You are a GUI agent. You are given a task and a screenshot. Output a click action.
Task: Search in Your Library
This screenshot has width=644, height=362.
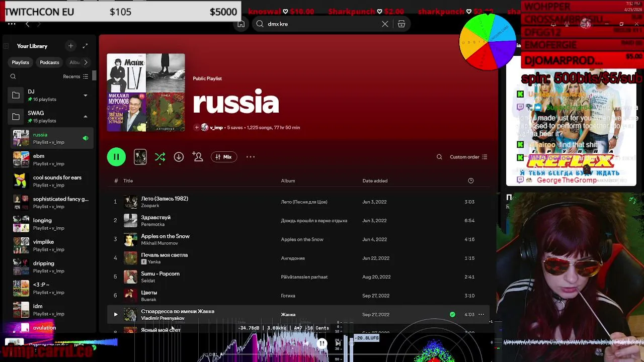tap(13, 76)
